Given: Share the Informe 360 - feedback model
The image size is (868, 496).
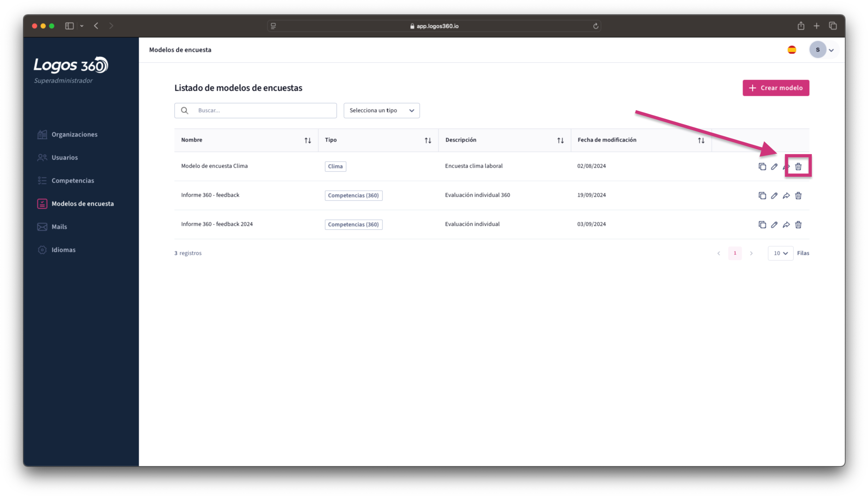Looking at the screenshot, I should tap(786, 196).
